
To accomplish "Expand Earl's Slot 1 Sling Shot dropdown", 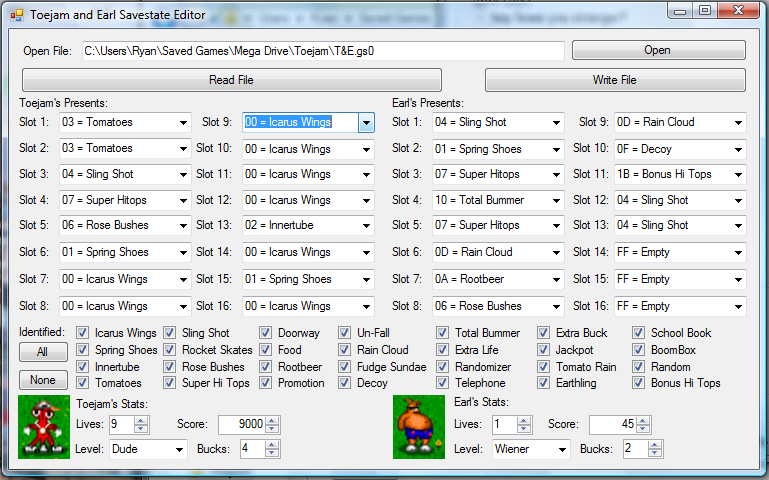I will [556, 123].
